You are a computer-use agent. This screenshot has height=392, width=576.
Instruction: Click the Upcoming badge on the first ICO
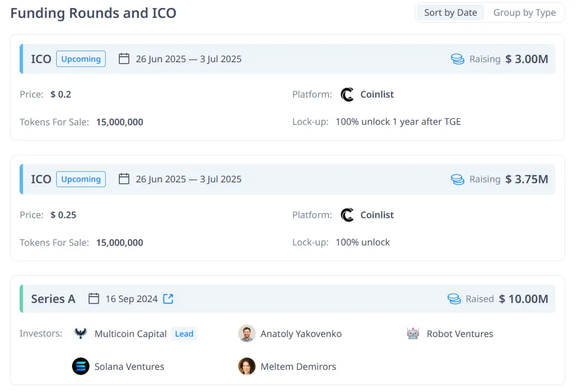click(x=81, y=59)
